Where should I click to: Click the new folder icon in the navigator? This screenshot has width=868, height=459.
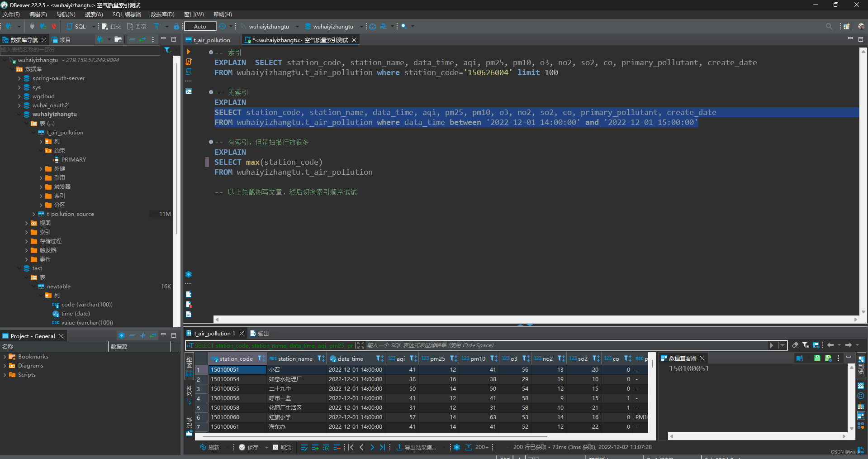(118, 39)
